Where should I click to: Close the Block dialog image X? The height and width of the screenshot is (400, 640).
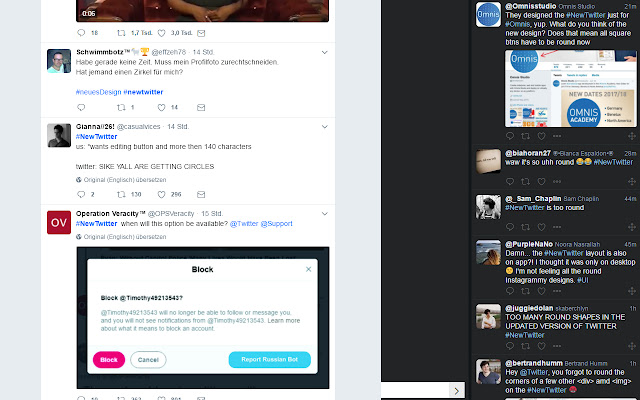309,269
